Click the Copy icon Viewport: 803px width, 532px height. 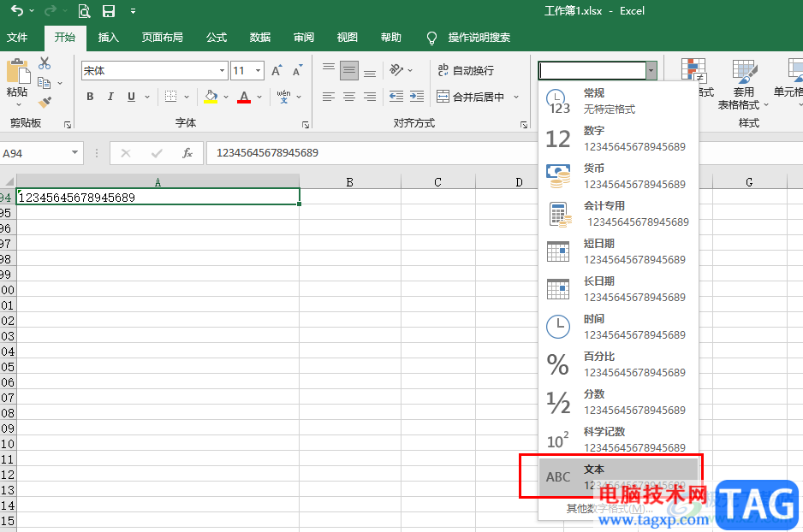point(45,83)
